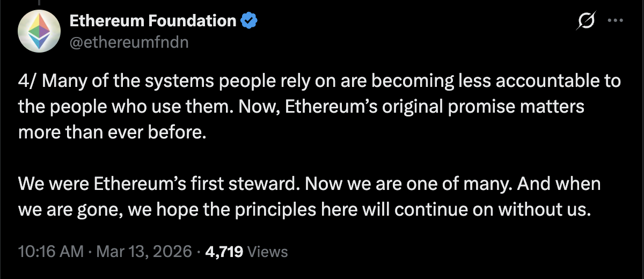
Task: Open the @ethereumfndn handle link
Action: click(129, 42)
